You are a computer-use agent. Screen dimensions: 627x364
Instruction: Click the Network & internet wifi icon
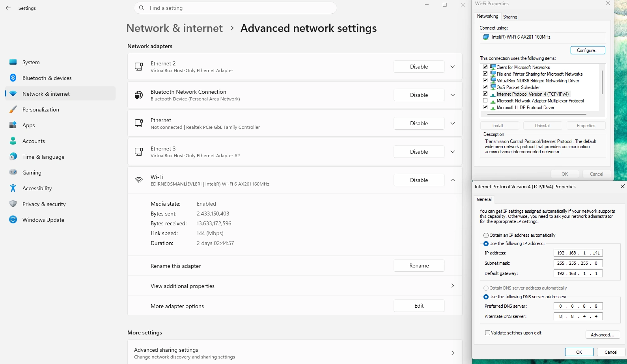click(13, 94)
